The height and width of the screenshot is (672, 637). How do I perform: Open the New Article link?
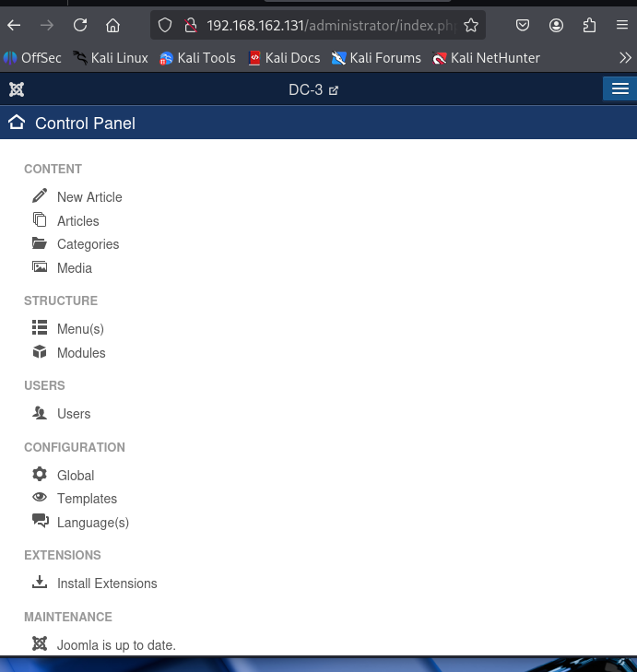coord(89,197)
